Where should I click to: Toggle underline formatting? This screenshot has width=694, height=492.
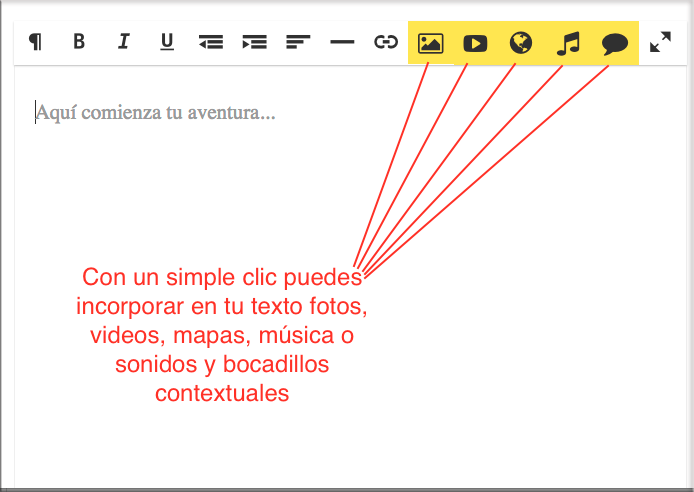pyautogui.click(x=167, y=42)
